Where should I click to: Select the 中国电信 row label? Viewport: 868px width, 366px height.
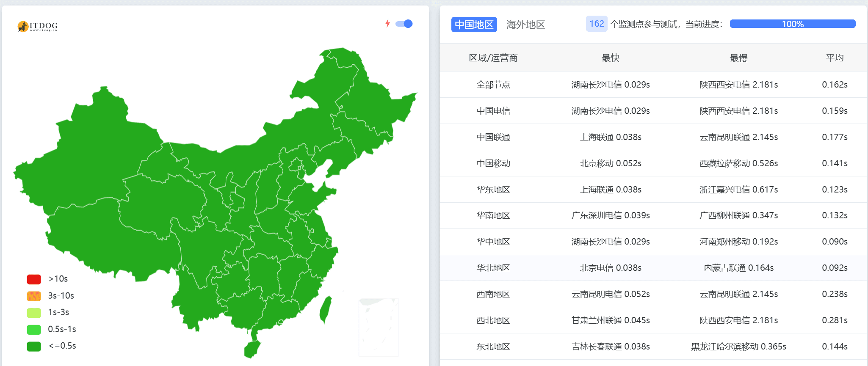point(493,111)
